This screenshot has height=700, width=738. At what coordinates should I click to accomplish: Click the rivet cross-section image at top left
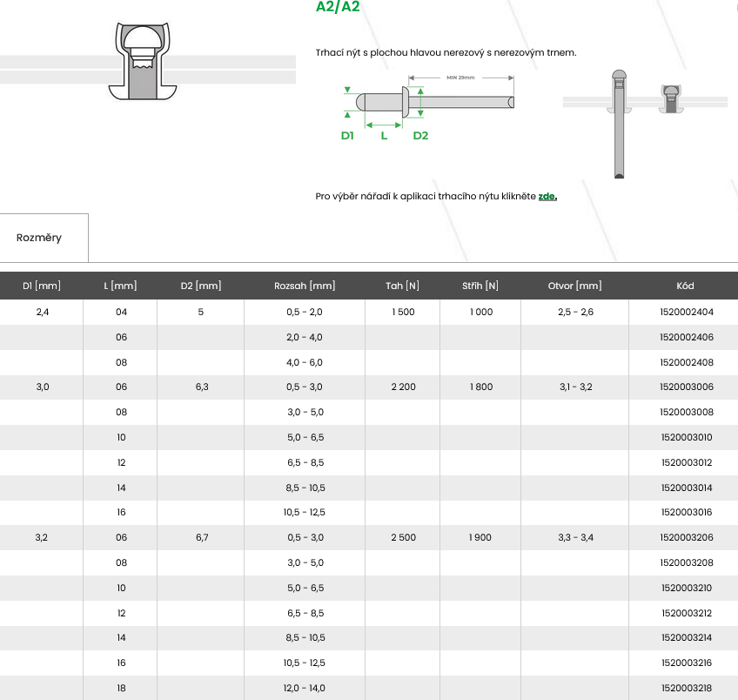(x=142, y=61)
